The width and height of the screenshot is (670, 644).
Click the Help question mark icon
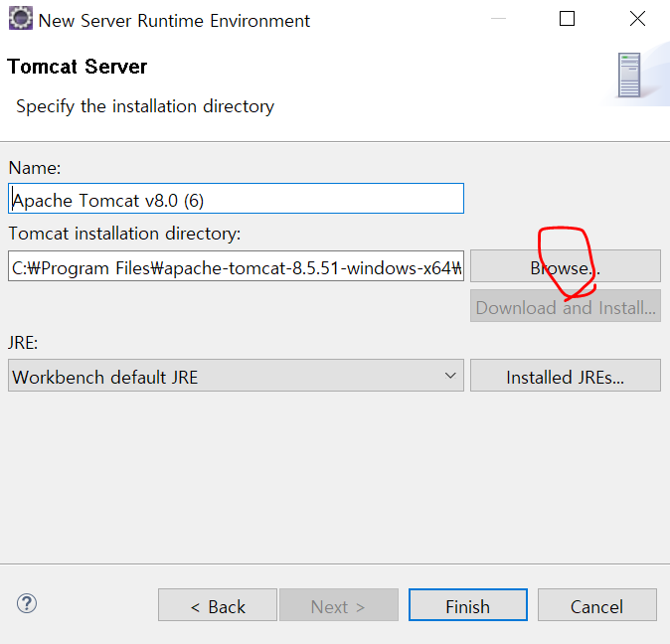tap(27, 603)
